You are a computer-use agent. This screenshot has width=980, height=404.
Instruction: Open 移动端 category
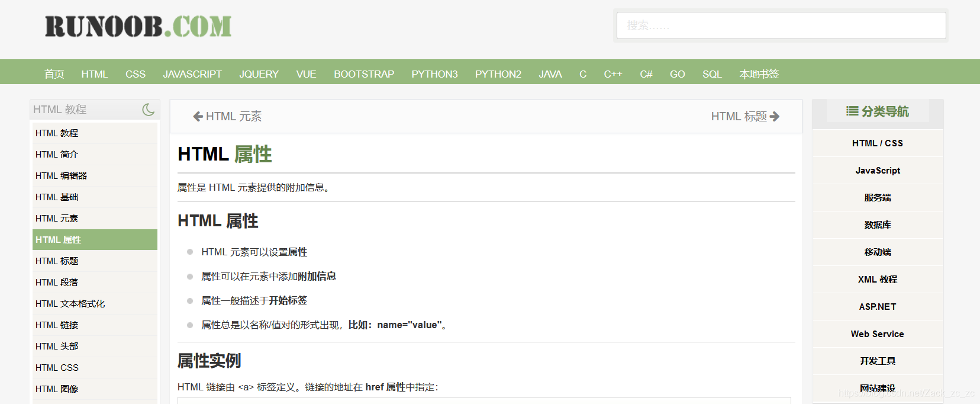pyautogui.click(x=878, y=252)
